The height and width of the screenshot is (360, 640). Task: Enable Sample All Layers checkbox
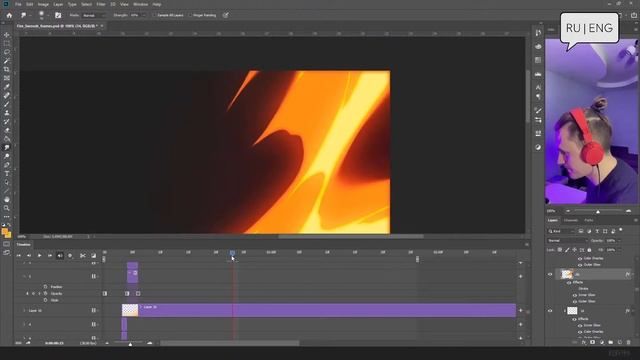coord(154,15)
